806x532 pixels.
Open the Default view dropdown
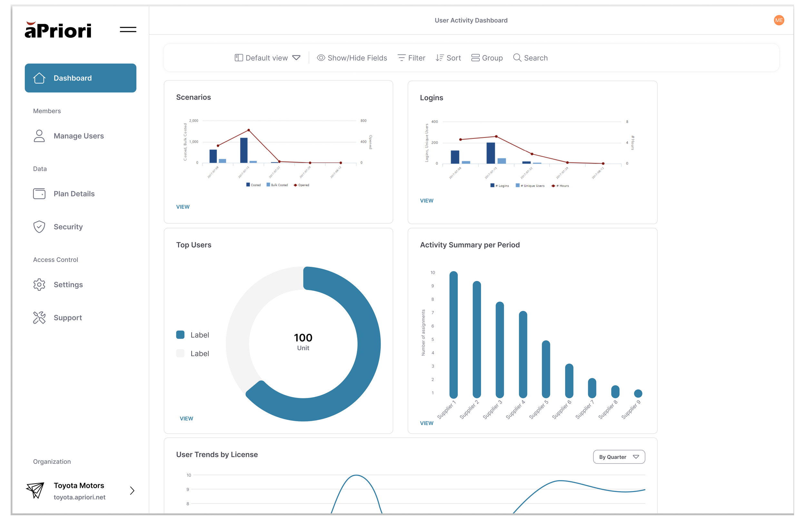pyautogui.click(x=267, y=58)
